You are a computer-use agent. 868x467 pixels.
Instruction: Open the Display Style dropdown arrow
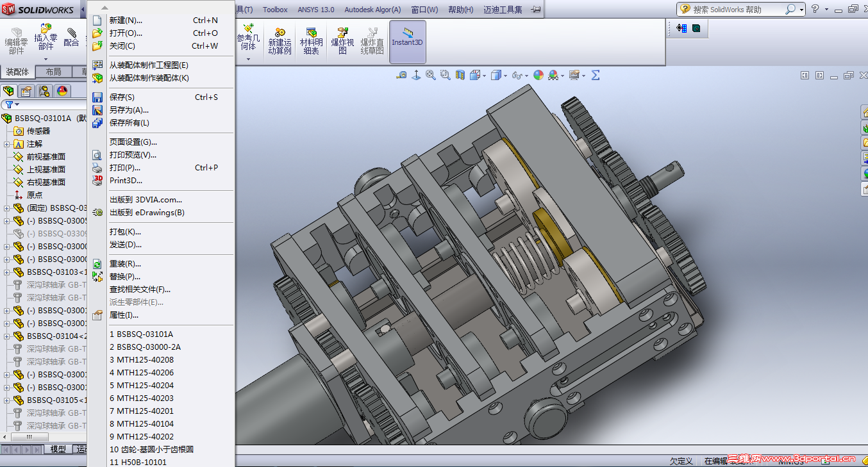click(504, 76)
